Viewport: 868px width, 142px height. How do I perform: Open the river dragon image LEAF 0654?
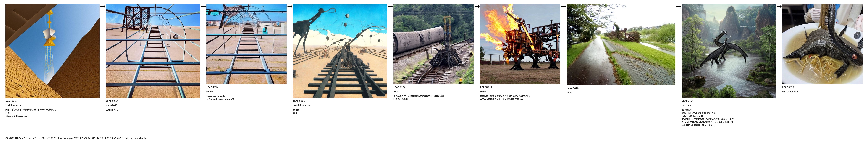point(729,51)
